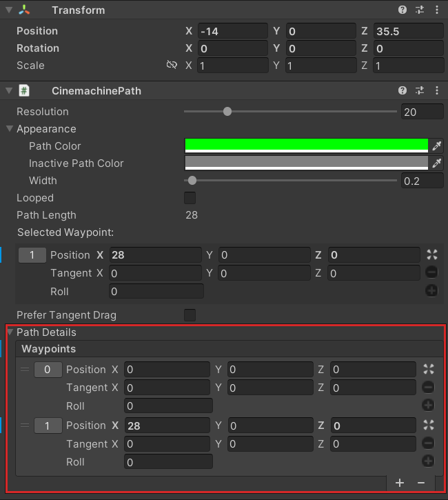Add element with list footer plus button

(x=400, y=483)
